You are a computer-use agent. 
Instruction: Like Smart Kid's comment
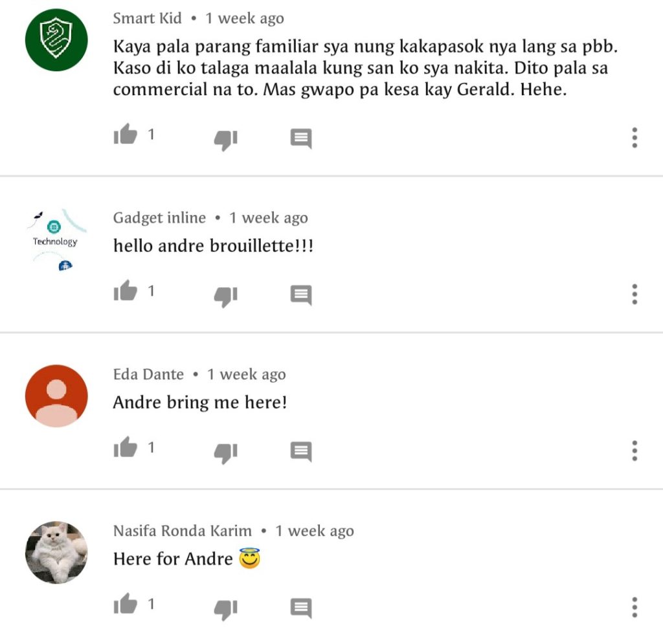coord(126,135)
